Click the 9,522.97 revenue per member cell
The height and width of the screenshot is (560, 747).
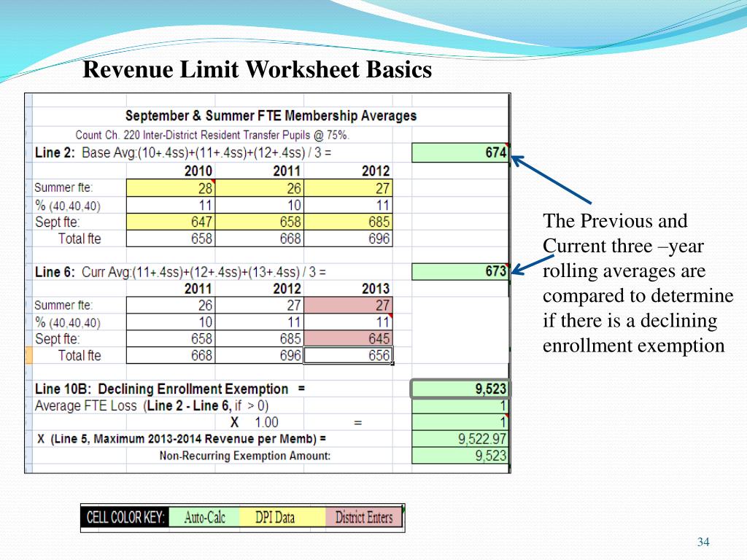460,439
